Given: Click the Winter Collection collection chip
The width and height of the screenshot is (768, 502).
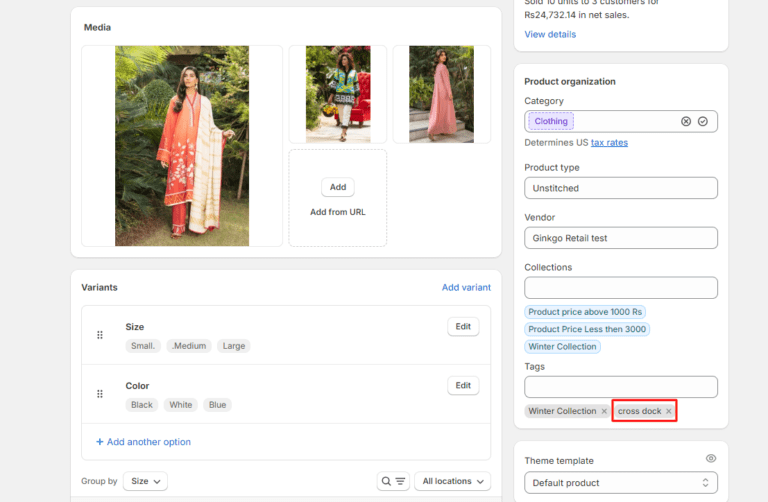Looking at the screenshot, I should coord(562,347).
